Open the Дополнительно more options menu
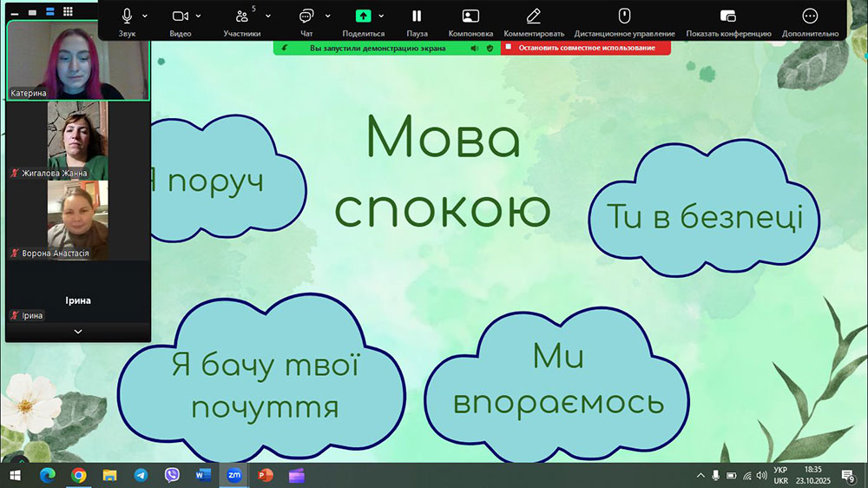This screenshot has width=868, height=488. coord(810,16)
